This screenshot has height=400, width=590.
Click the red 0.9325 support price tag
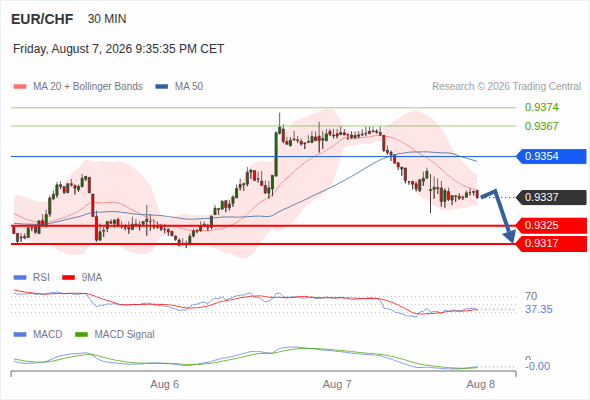pyautogui.click(x=551, y=225)
